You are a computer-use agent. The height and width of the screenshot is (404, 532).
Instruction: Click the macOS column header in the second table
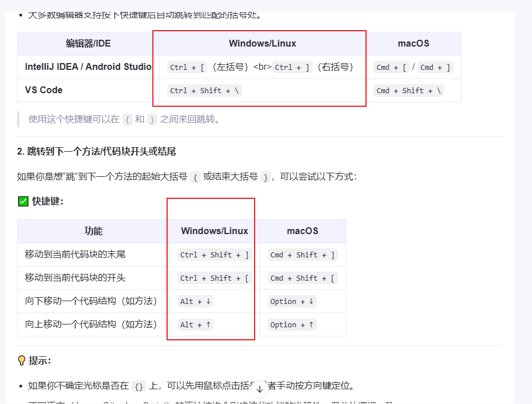point(302,231)
